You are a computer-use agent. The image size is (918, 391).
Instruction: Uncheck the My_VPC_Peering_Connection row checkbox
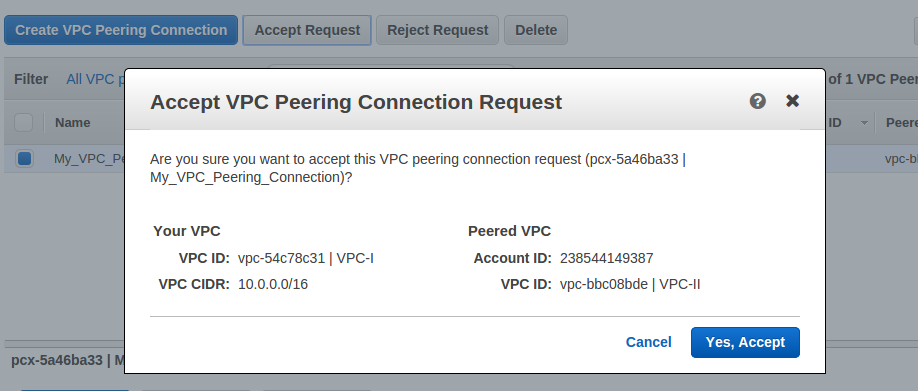24,159
